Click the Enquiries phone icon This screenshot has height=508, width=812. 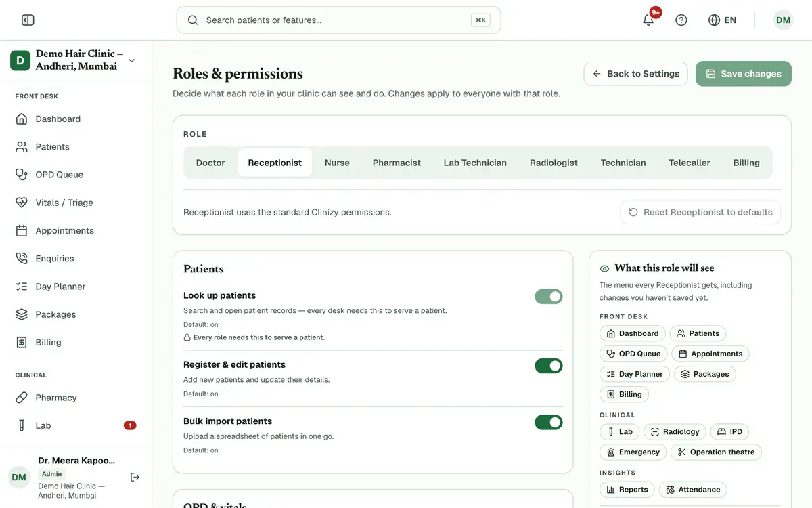point(22,259)
